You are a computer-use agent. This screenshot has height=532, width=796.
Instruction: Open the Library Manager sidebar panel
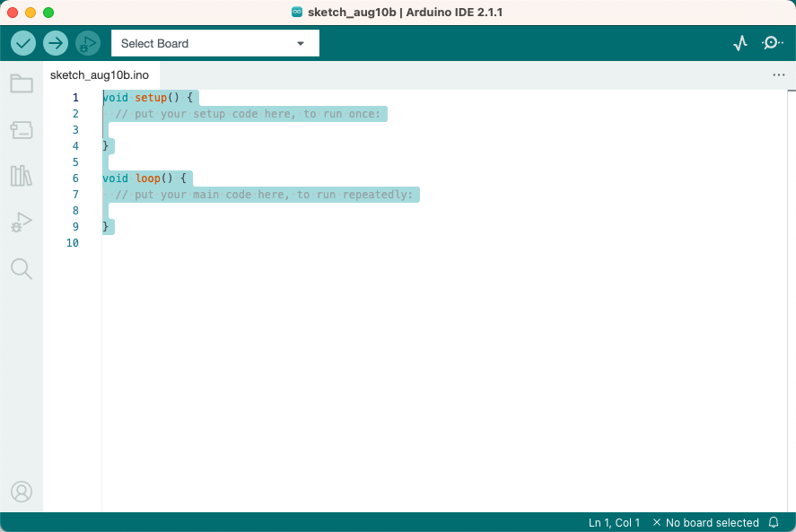point(22,176)
